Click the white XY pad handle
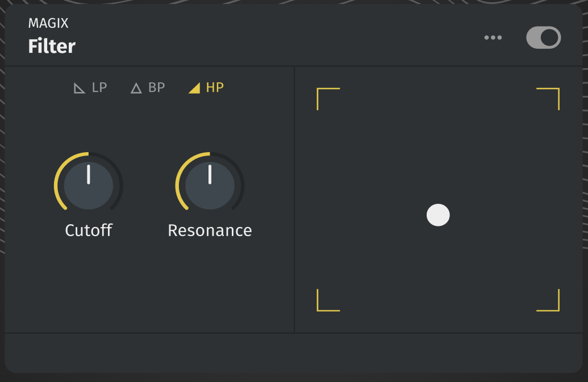The image size is (588, 382). [x=438, y=215]
